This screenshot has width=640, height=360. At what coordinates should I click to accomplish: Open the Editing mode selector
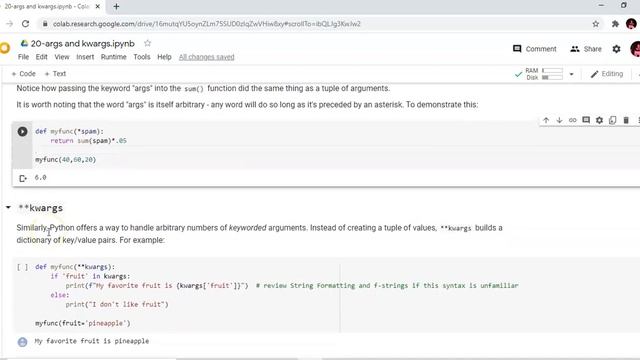(607, 74)
